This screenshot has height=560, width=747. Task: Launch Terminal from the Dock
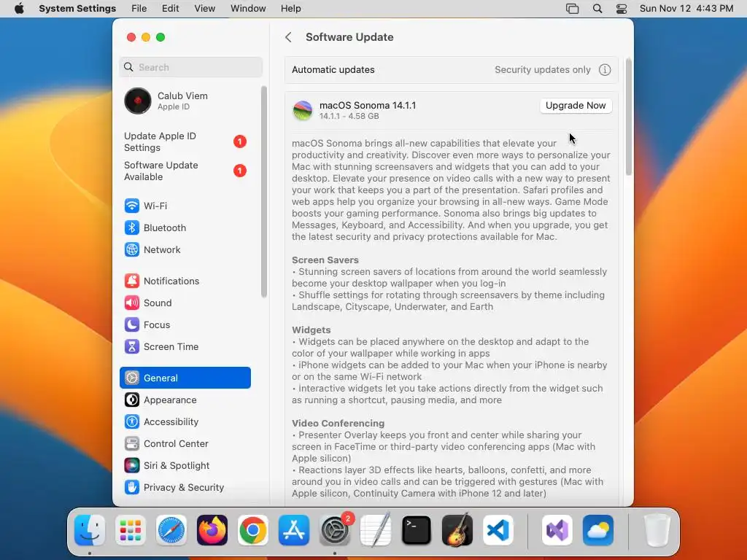[417, 530]
